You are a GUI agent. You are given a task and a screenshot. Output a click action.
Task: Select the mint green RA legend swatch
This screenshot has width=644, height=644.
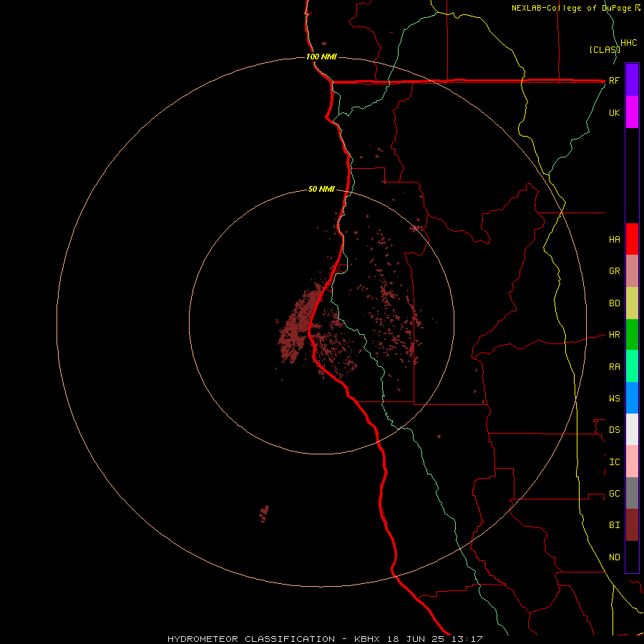[632, 366]
